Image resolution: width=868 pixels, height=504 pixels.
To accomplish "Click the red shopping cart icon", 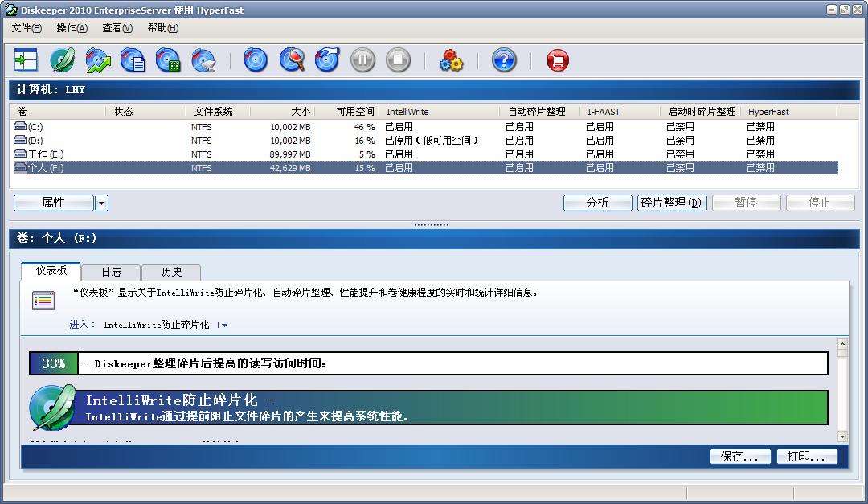I will click(558, 59).
